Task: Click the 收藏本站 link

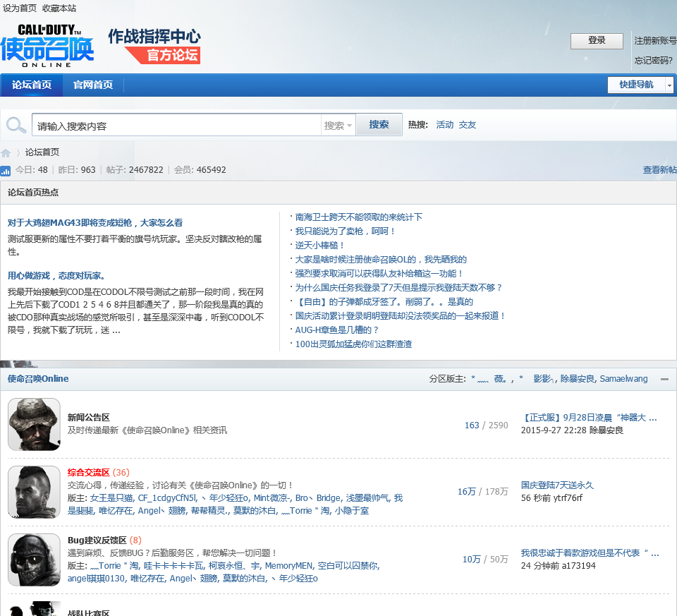Action: click(x=59, y=8)
